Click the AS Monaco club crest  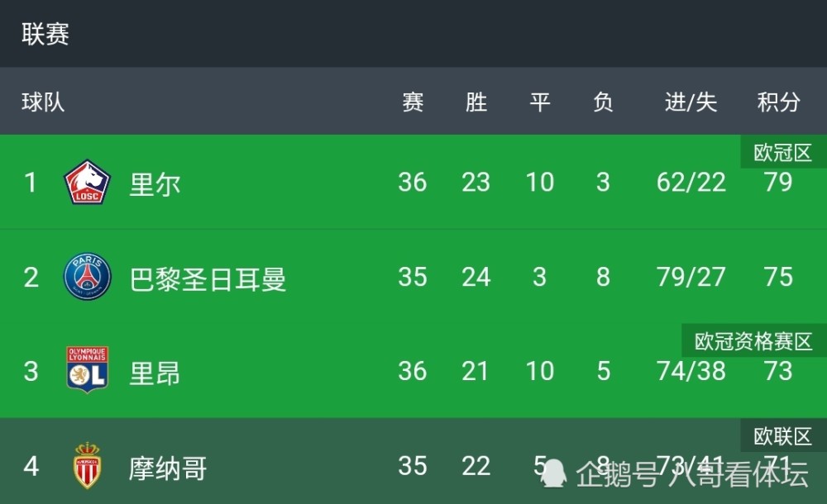pos(87,465)
